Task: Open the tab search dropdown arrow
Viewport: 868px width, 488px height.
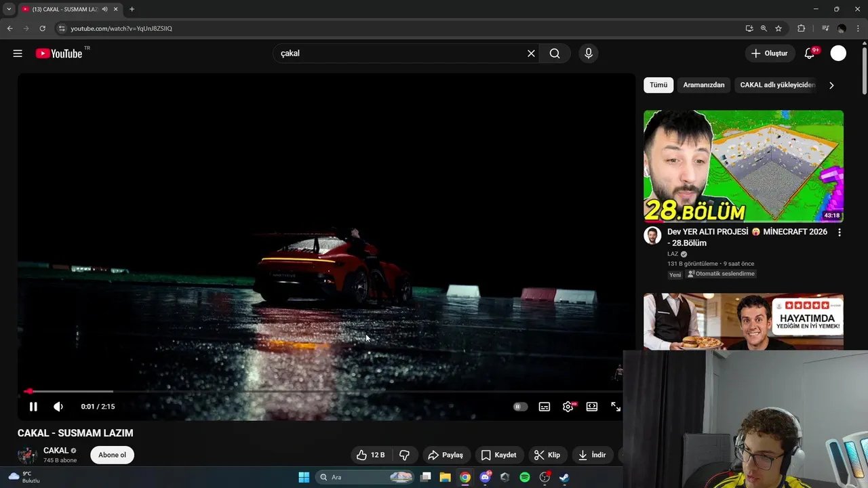Action: coord(9,9)
